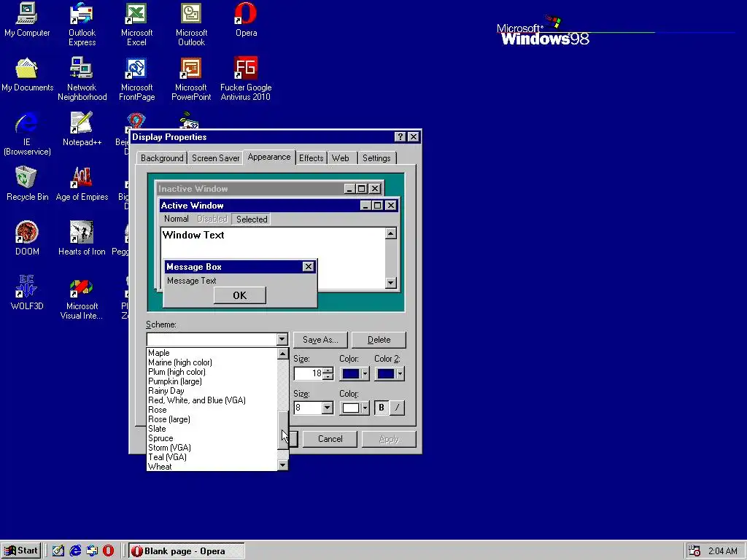Select the Appearance tab
Image resolution: width=747 pixels, height=560 pixels.
[269, 157]
